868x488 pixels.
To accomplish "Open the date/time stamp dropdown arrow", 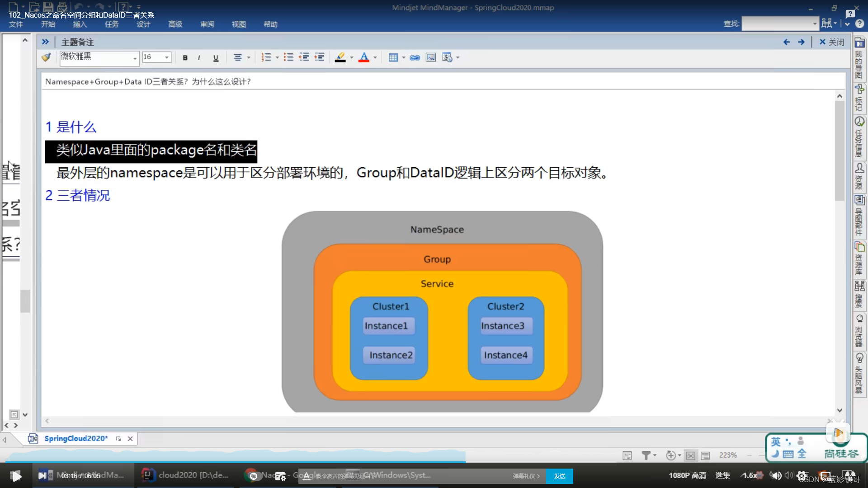I will [458, 57].
